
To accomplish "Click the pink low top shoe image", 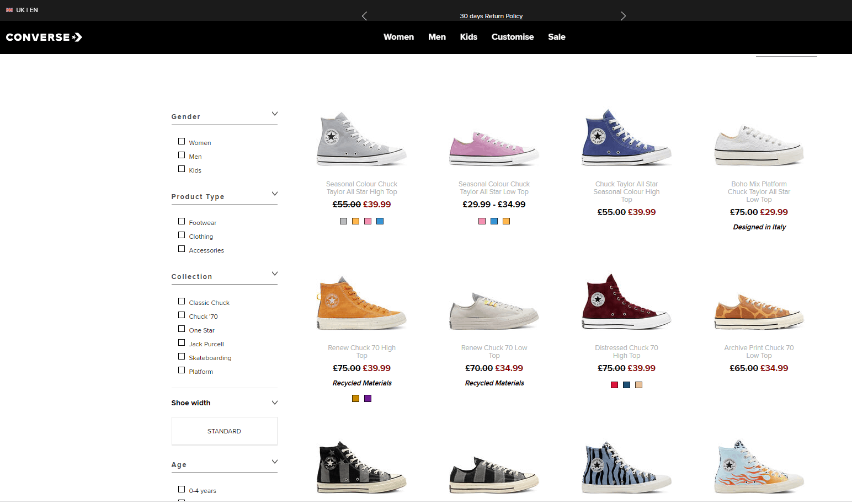I will [494, 148].
